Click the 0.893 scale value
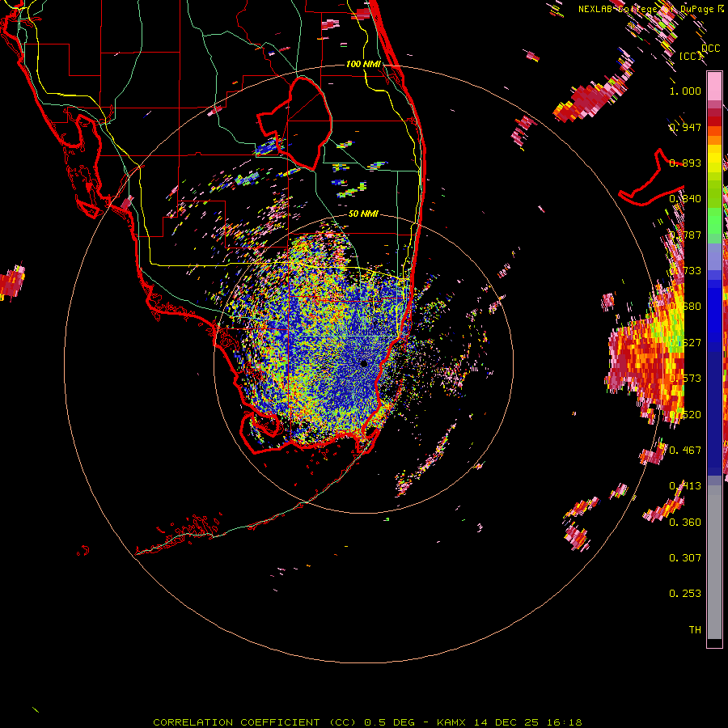Screen dimensions: 728x728 pos(685,163)
